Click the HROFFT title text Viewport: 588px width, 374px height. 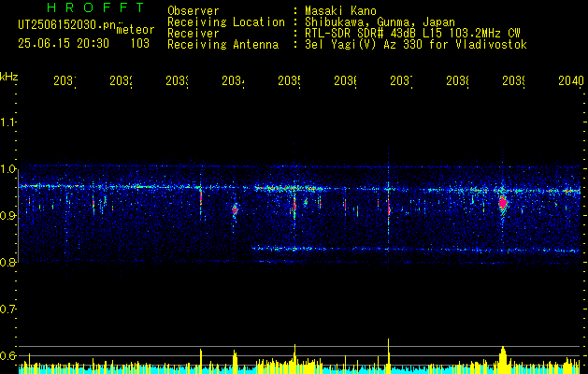coord(96,7)
